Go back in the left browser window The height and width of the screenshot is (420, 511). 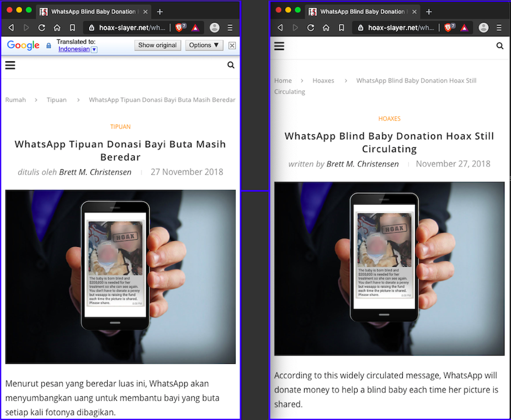[x=11, y=28]
